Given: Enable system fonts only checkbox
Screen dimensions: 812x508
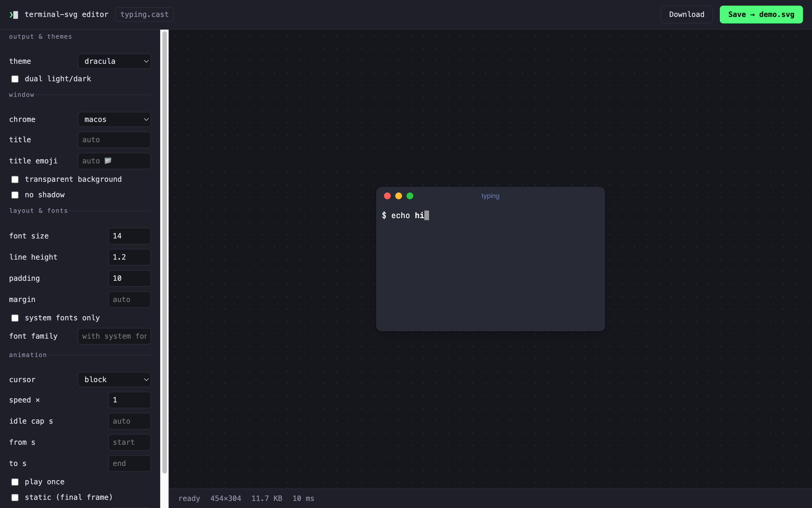Looking at the screenshot, I should [x=15, y=318].
